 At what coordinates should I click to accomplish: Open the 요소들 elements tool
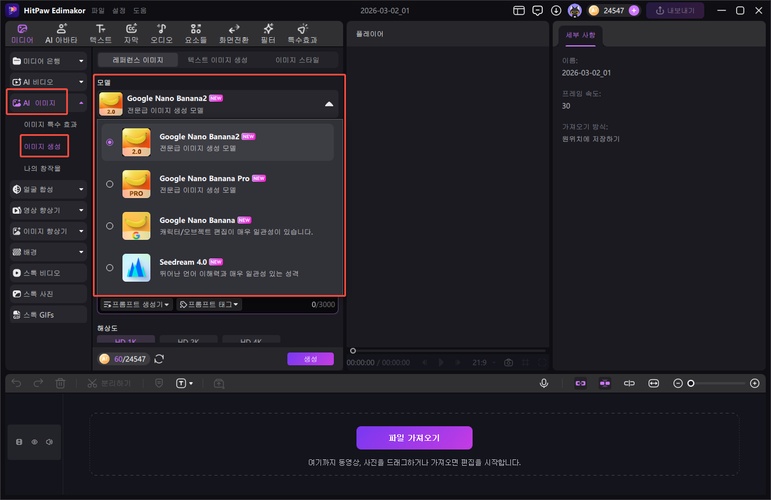pos(196,34)
